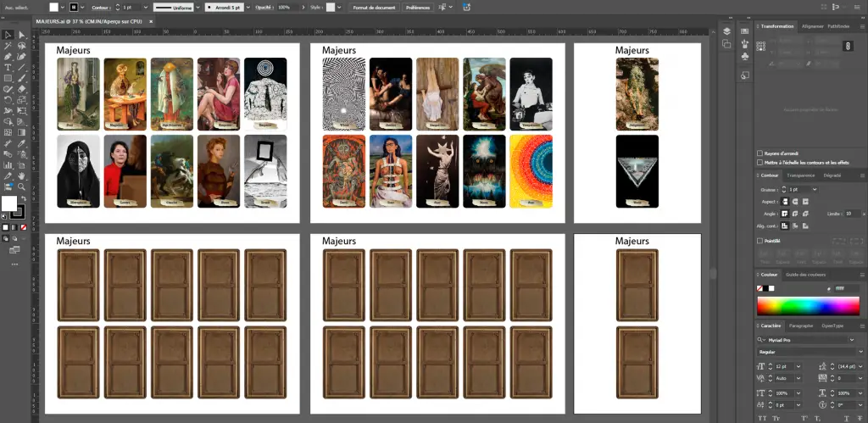Select the Magic Wand tool
The image size is (868, 423).
tap(8, 46)
